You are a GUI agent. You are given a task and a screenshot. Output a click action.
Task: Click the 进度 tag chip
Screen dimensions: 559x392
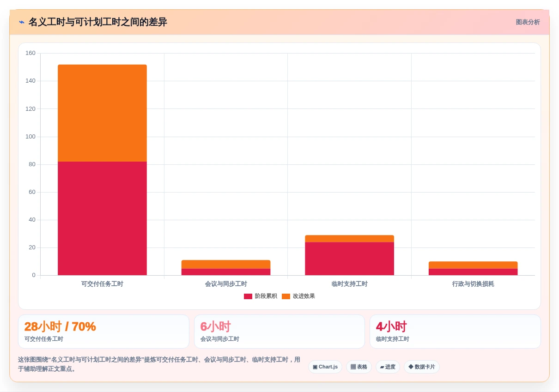(388, 367)
